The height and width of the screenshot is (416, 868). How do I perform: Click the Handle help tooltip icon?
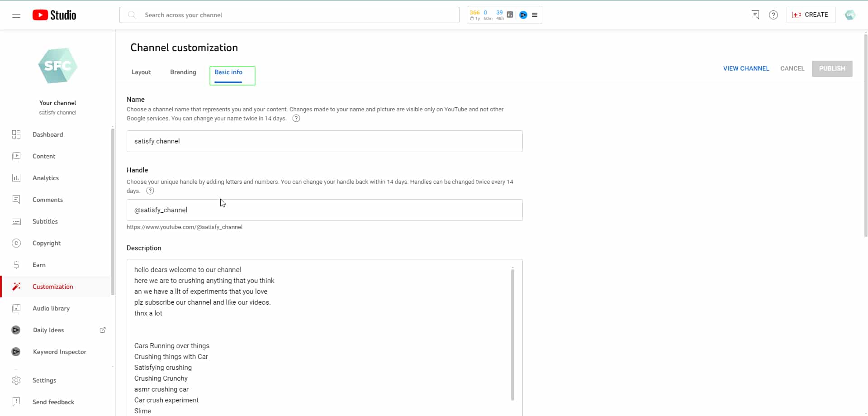pyautogui.click(x=150, y=191)
